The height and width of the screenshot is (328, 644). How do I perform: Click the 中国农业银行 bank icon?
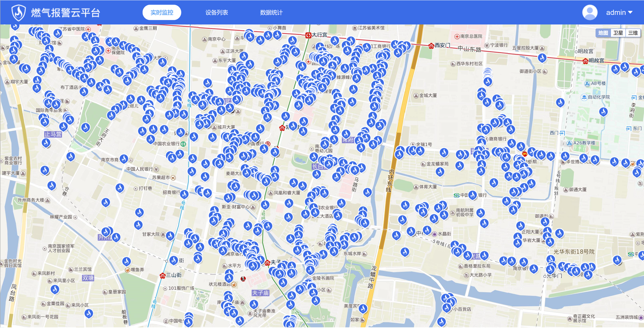(183, 144)
